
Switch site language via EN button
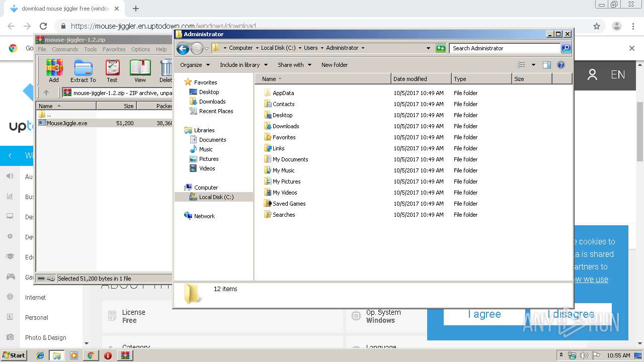618,75
